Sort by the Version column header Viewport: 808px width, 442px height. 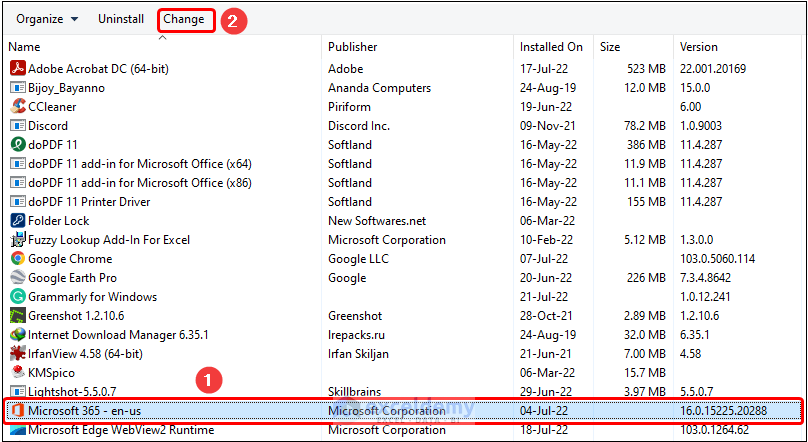point(699,47)
